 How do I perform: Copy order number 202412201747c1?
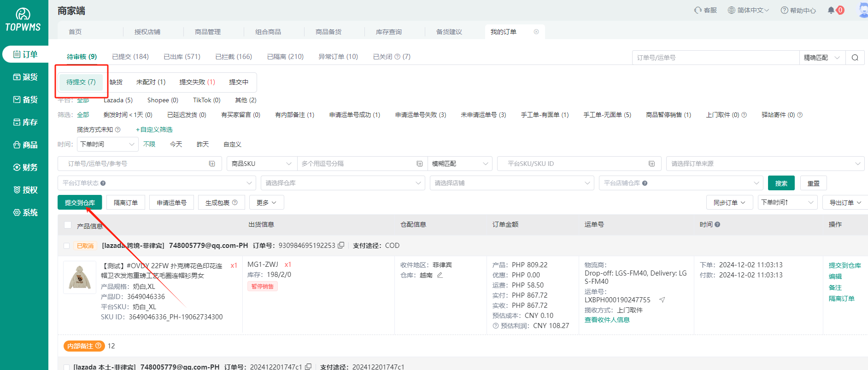point(308,367)
